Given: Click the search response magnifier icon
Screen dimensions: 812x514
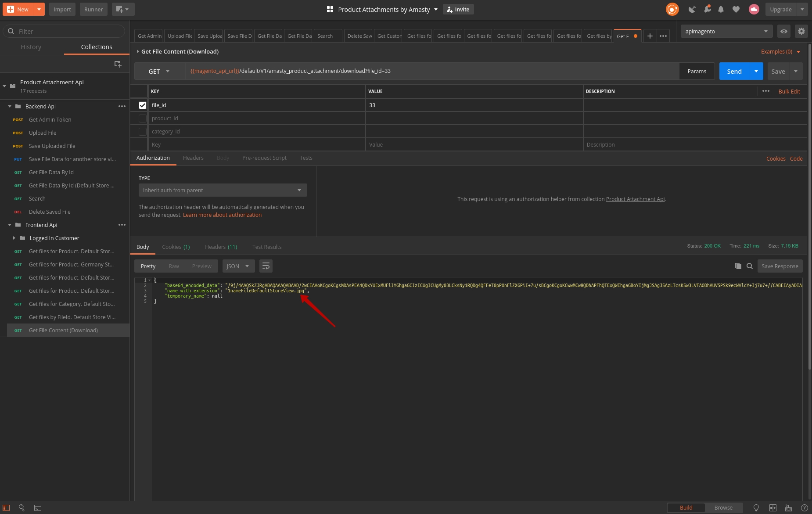Looking at the screenshot, I should [x=750, y=266].
